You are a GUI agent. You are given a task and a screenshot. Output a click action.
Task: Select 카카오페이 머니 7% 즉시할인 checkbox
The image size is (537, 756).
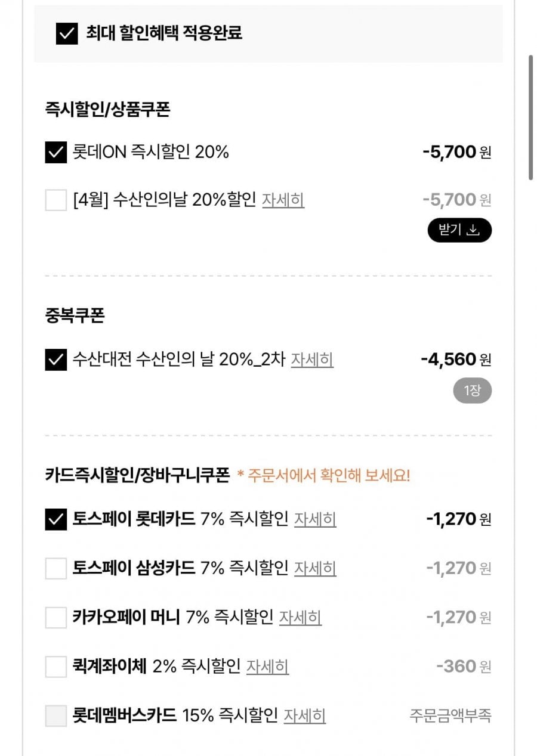(56, 617)
